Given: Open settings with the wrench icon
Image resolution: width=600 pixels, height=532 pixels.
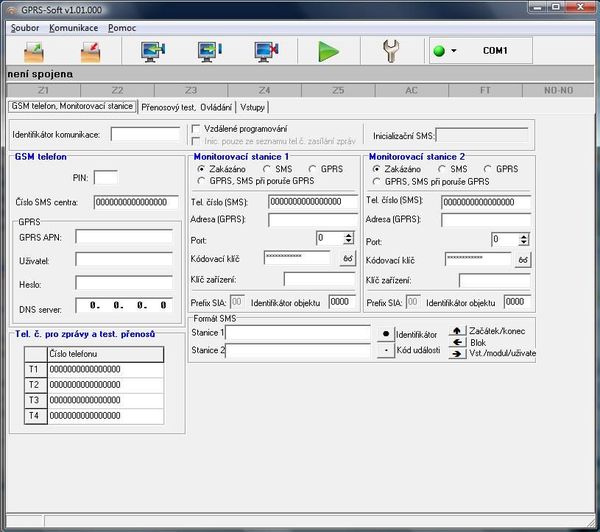Looking at the screenshot, I should pos(392,50).
